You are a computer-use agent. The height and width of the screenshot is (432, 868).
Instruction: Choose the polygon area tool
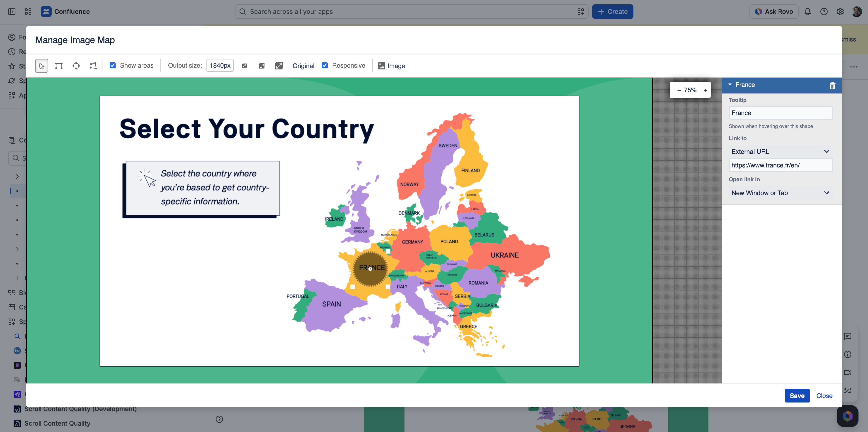[93, 66]
